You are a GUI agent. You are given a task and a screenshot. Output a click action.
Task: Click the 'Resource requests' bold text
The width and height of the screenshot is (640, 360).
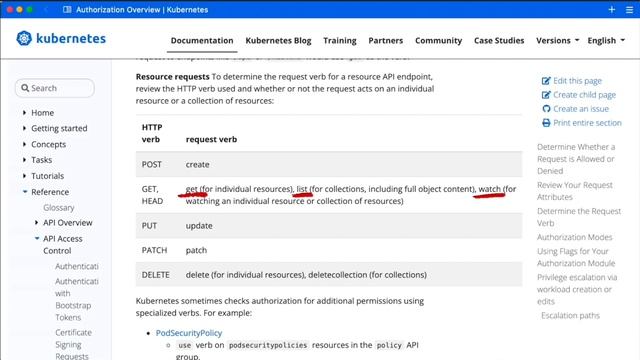(x=172, y=76)
